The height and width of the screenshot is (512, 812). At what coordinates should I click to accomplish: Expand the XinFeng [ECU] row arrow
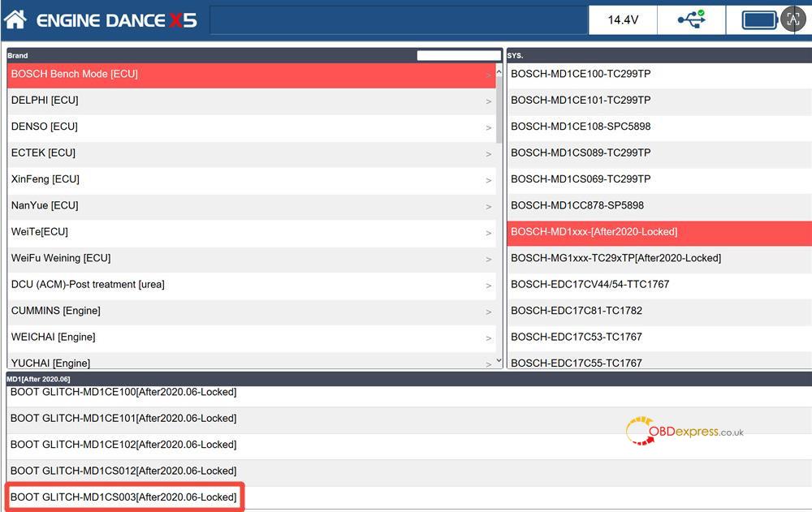(x=488, y=181)
